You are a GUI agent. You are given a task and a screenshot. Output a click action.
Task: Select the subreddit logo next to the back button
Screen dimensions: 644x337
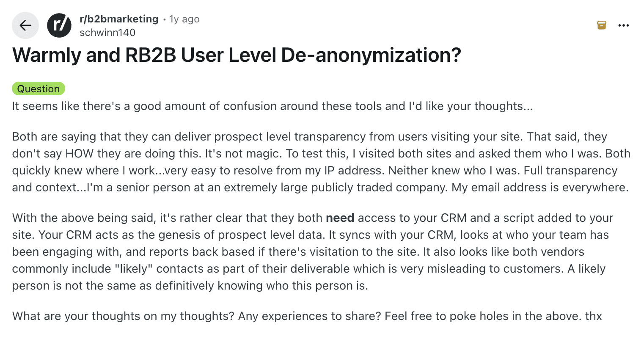click(59, 25)
